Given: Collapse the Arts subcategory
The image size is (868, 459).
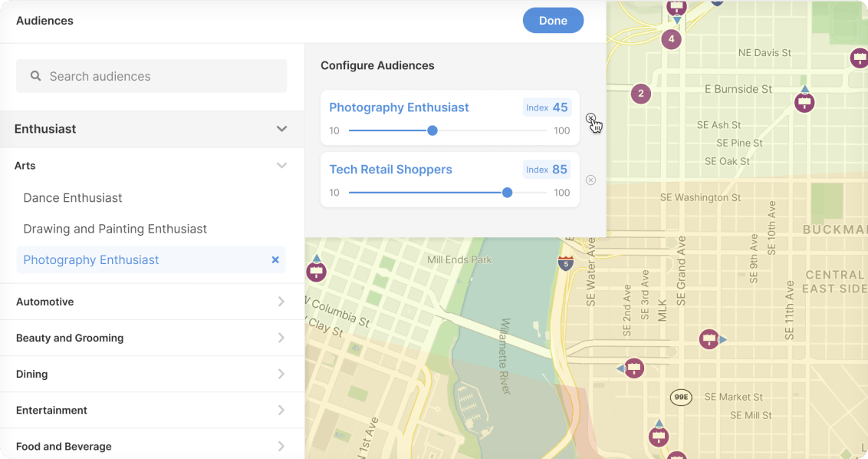Looking at the screenshot, I should (x=281, y=166).
